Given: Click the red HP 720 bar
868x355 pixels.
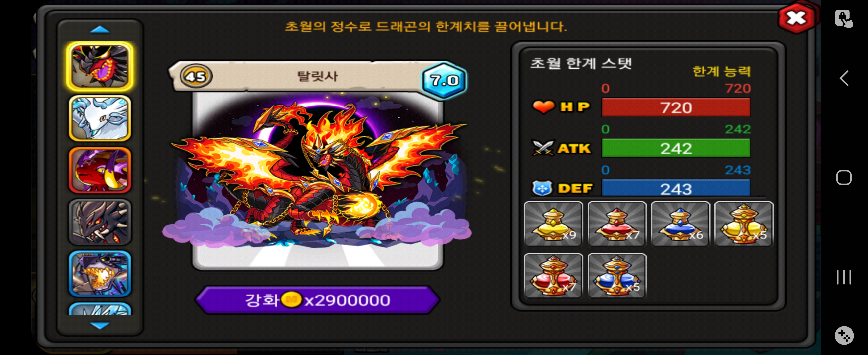Looking at the screenshot, I should pos(676,107).
